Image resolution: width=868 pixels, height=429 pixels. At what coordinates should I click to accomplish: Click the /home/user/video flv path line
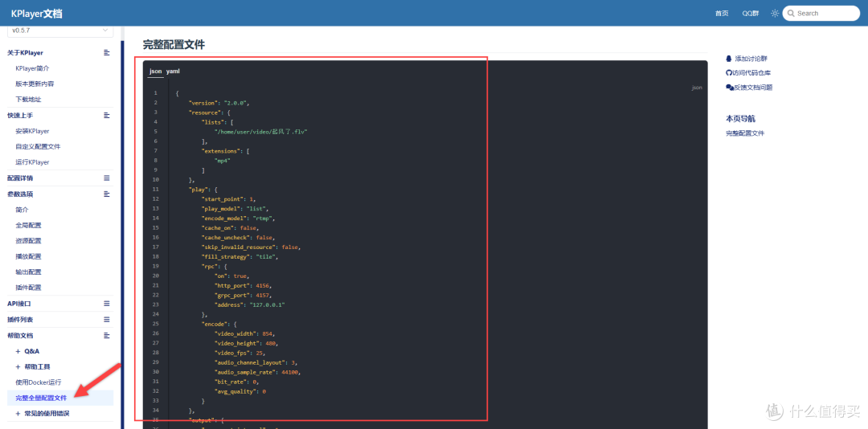tap(260, 131)
